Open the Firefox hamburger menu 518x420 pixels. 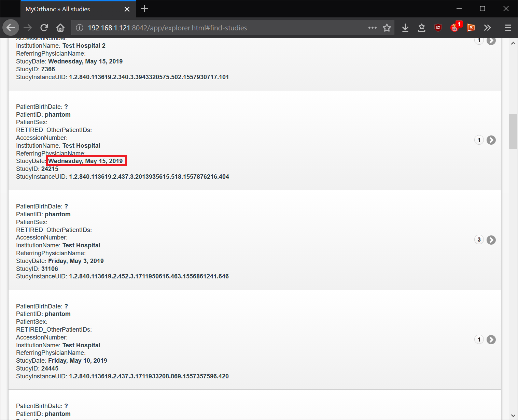click(x=508, y=28)
